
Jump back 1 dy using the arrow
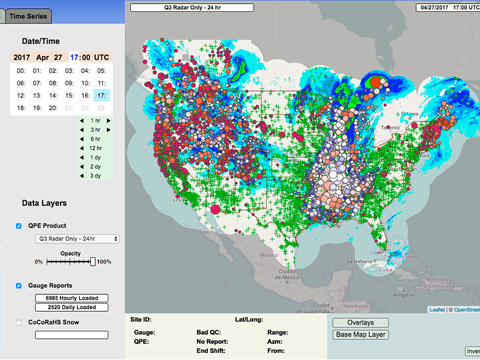[82, 157]
